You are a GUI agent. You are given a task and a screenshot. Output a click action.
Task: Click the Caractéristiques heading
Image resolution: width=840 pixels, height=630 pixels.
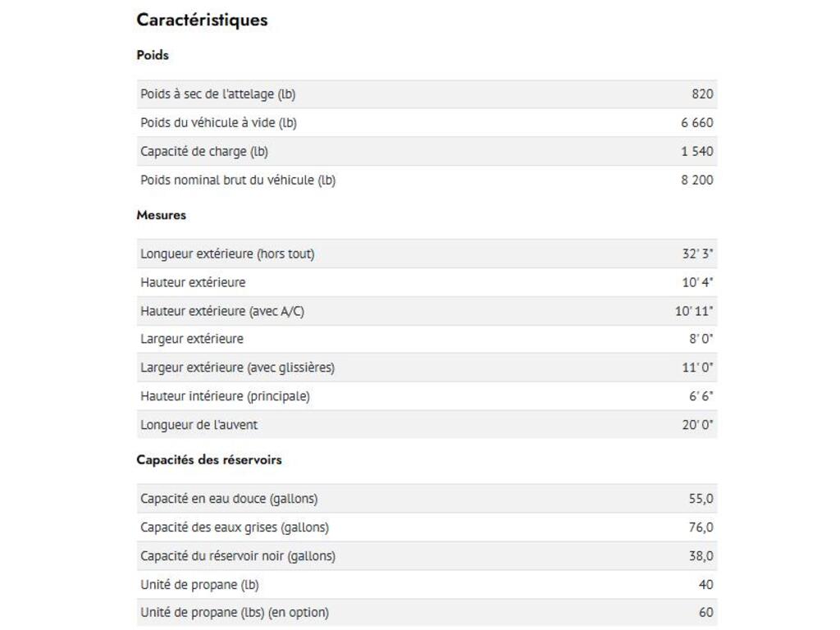[x=202, y=20]
